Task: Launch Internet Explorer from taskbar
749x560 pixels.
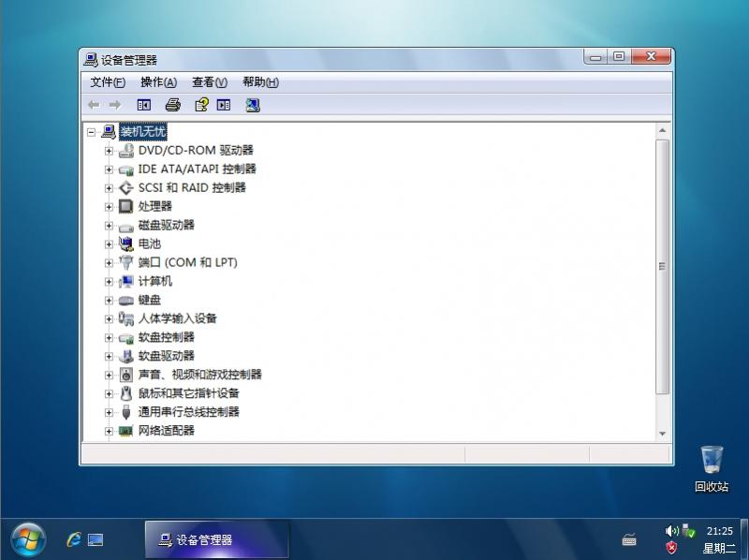Action: pyautogui.click(x=74, y=540)
